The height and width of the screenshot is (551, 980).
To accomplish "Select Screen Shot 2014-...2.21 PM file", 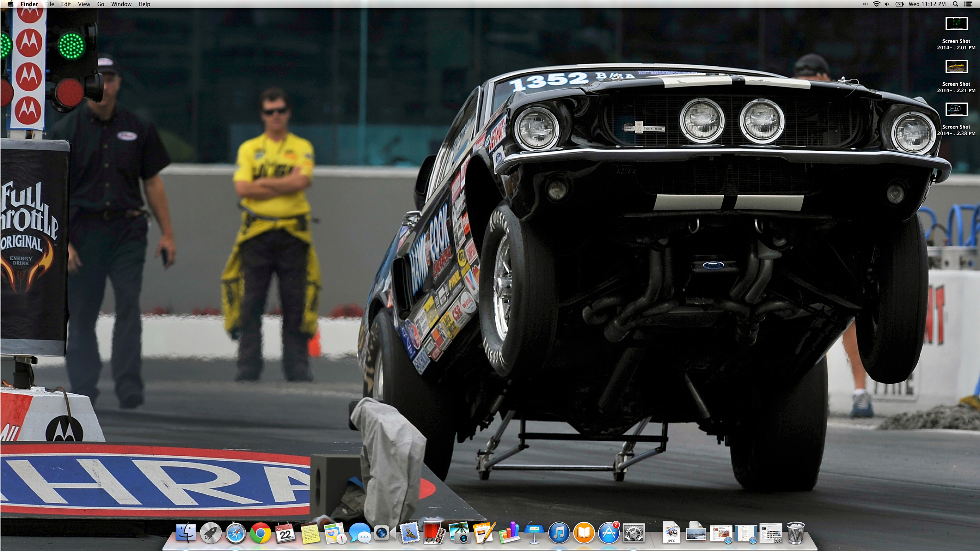I will [x=956, y=77].
